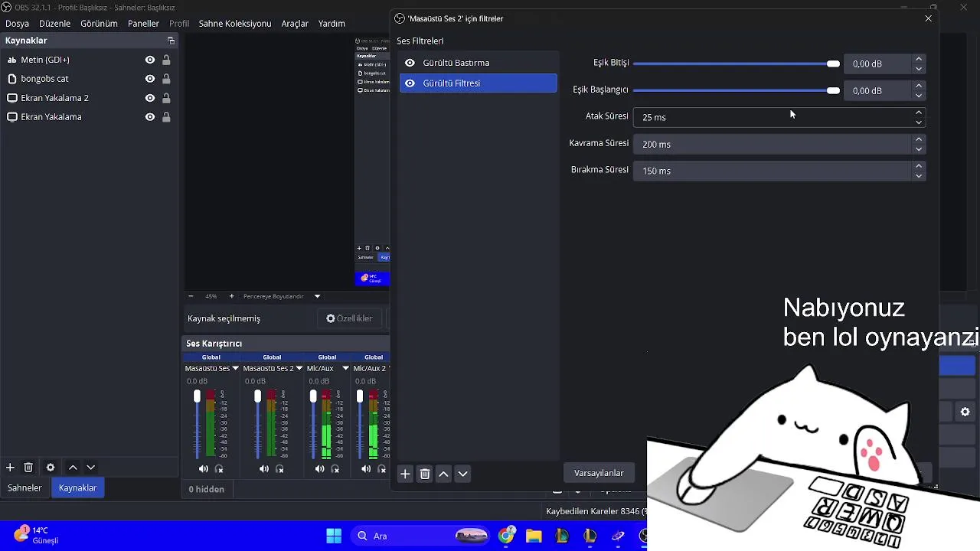Open the Windows Start menu

point(334,536)
